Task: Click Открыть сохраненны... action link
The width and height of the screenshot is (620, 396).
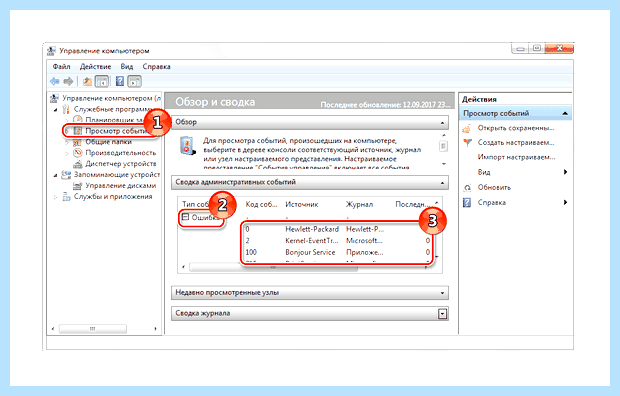Action: pos(516,128)
